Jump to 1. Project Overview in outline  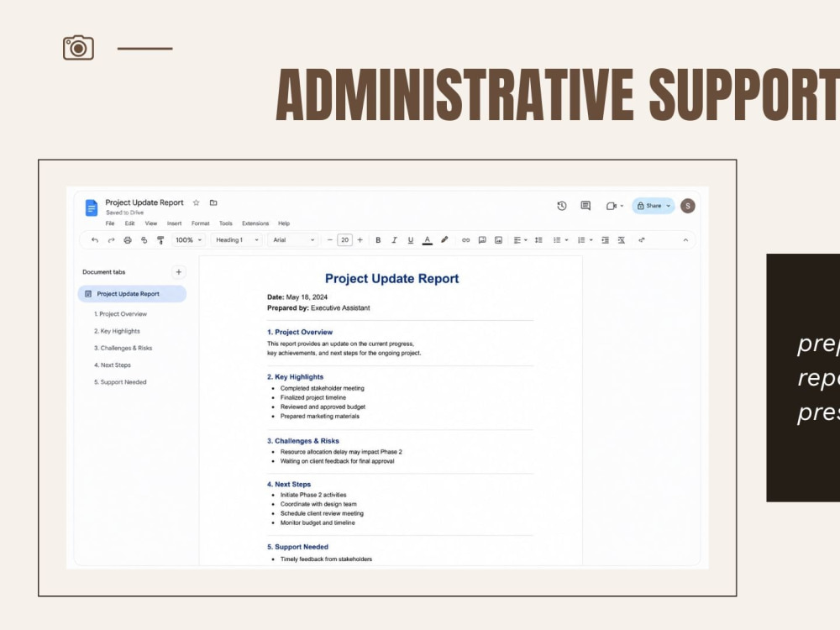click(120, 314)
